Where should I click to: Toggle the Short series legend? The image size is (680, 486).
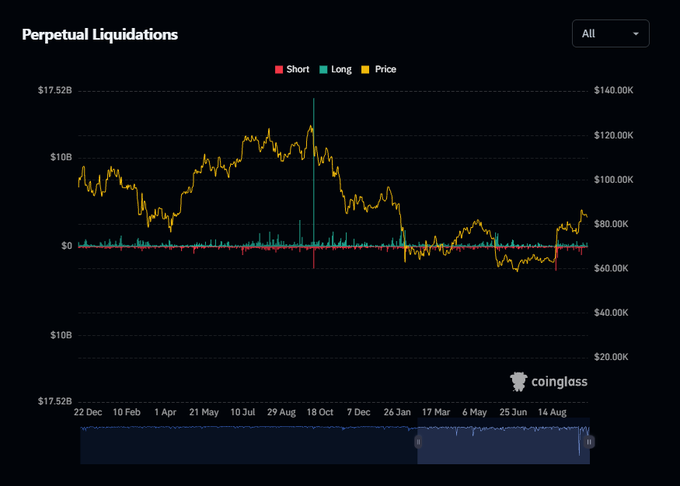(292, 69)
